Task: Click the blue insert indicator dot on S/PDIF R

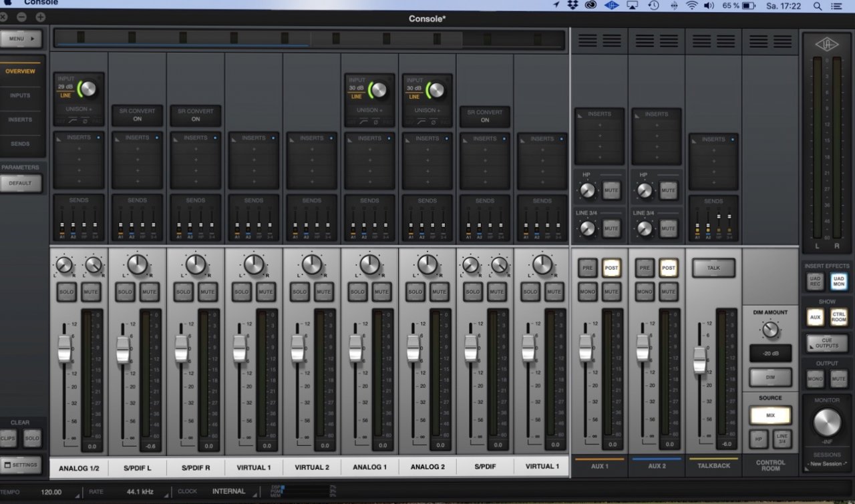Action: [215, 138]
